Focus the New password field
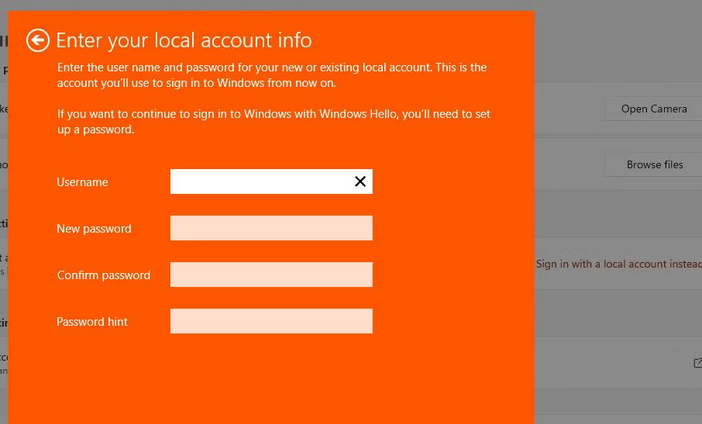This screenshot has height=424, width=702. [x=271, y=228]
